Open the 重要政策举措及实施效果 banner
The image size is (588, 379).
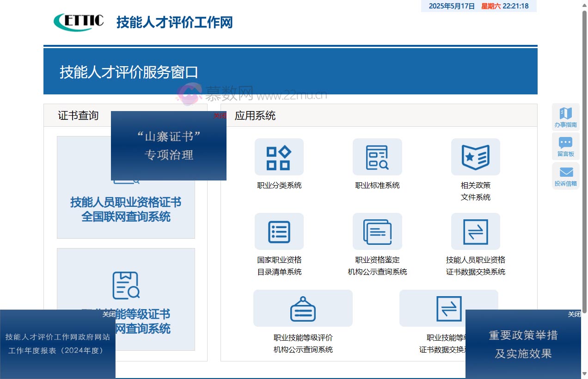[x=524, y=345]
